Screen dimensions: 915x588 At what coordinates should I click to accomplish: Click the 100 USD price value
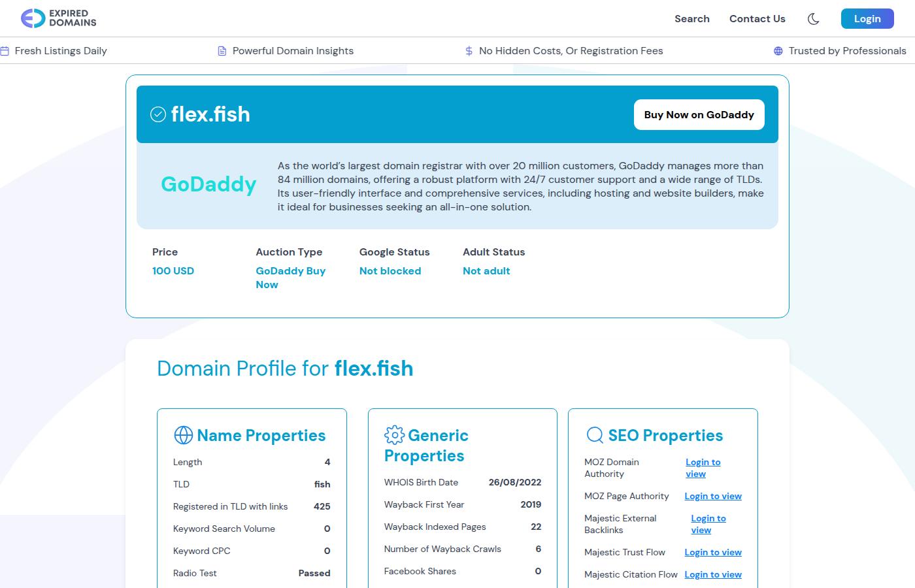(x=173, y=271)
